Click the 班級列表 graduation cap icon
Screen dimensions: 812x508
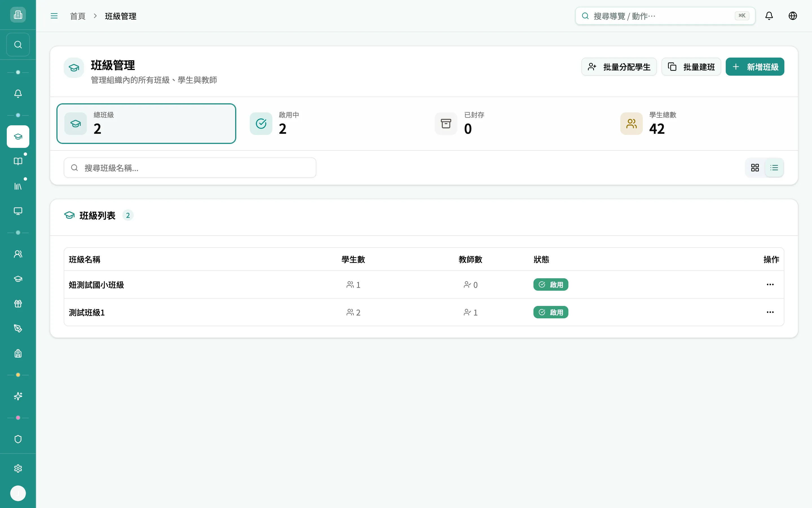click(x=69, y=215)
